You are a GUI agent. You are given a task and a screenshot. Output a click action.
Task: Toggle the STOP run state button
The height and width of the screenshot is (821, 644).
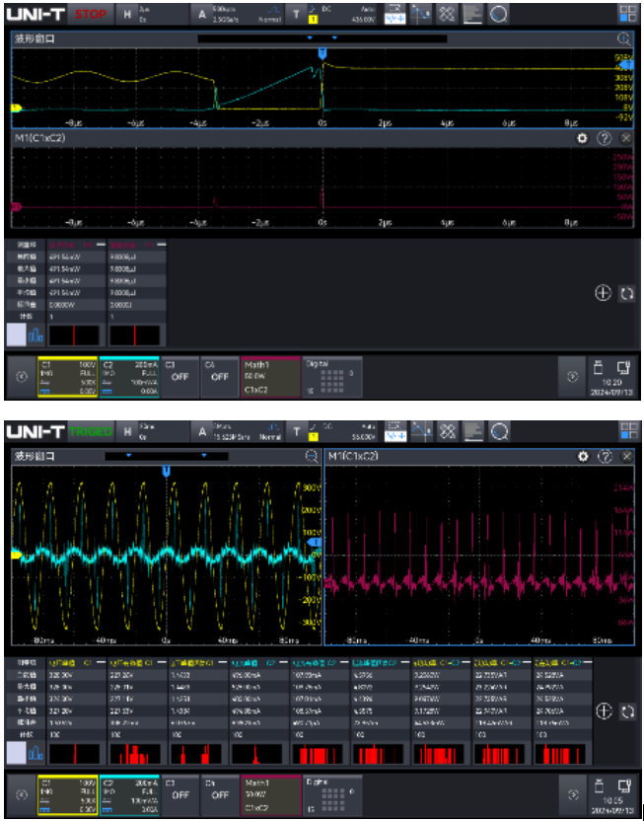[92, 15]
